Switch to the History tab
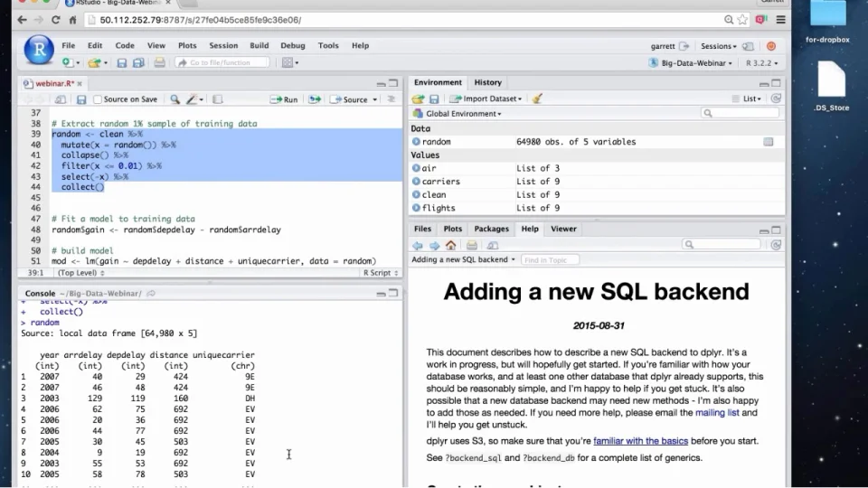Image resolution: width=868 pixels, height=488 pixels. click(x=487, y=82)
